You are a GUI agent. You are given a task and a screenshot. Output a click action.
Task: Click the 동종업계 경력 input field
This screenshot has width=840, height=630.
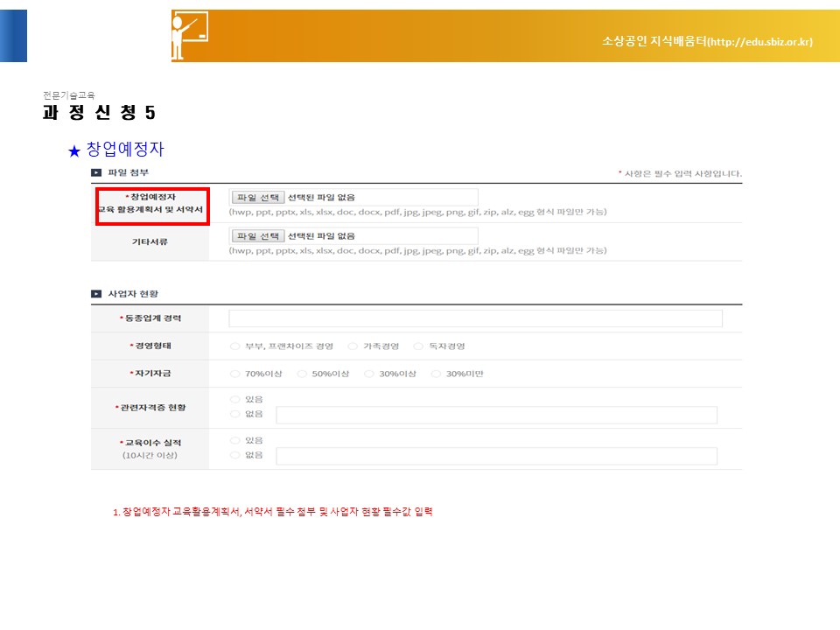[x=475, y=318]
